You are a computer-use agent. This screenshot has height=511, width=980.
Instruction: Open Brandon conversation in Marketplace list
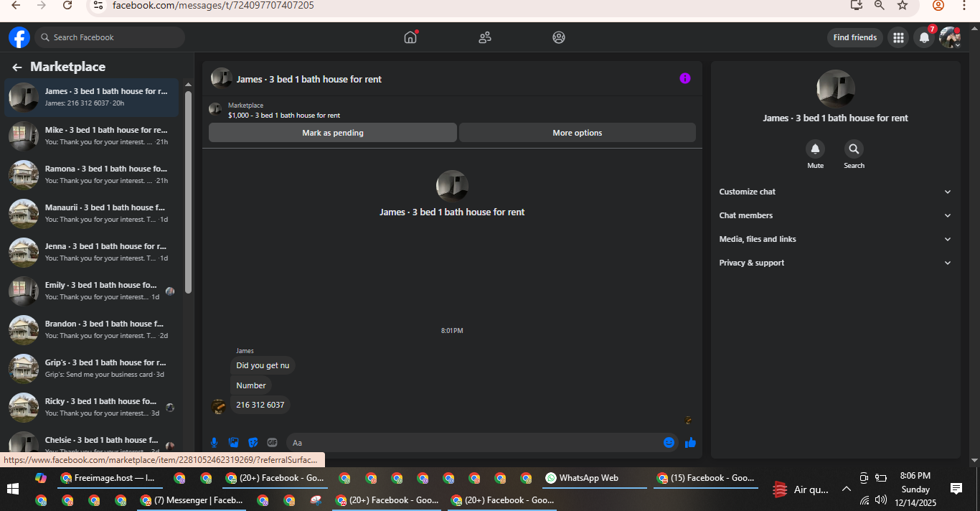click(x=92, y=329)
